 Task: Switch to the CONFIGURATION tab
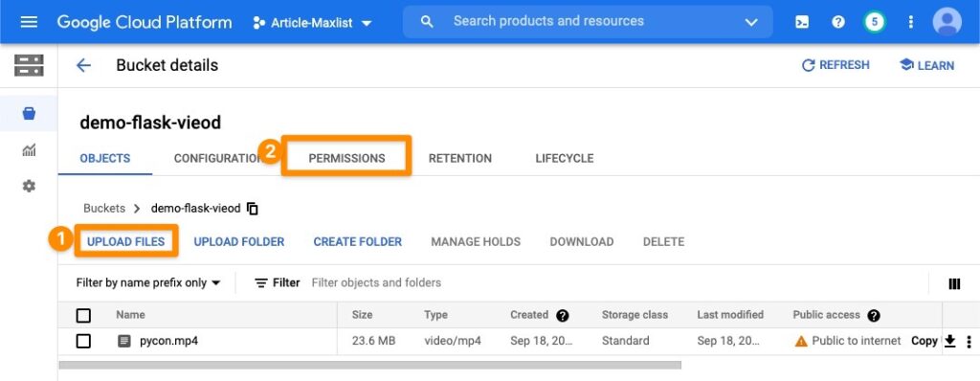pos(217,158)
